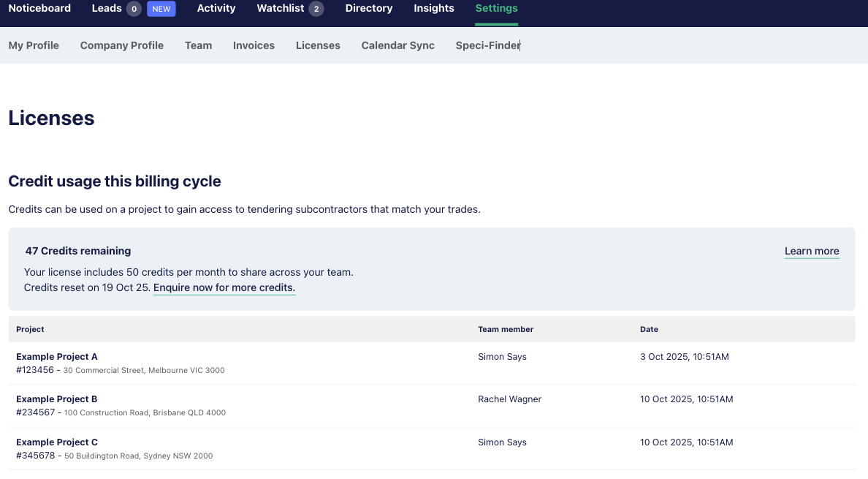868x479 pixels.
Task: Open My Profile settings
Action: tap(34, 45)
